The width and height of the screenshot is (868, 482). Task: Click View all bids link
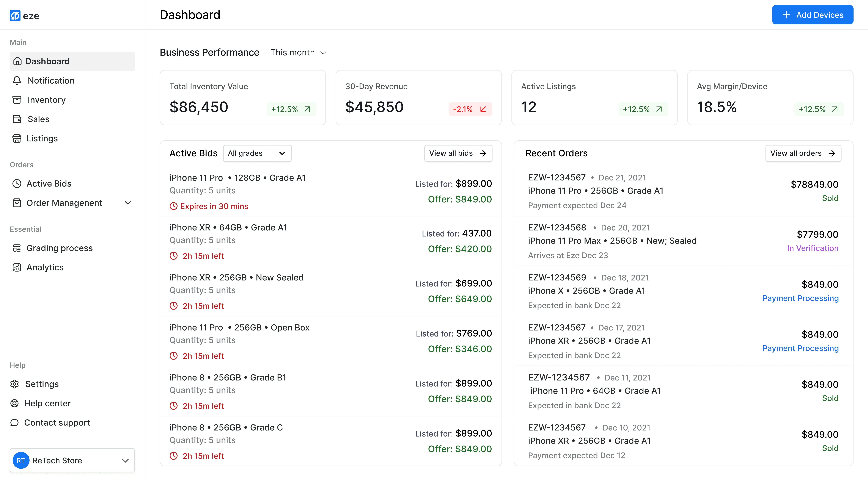point(458,153)
